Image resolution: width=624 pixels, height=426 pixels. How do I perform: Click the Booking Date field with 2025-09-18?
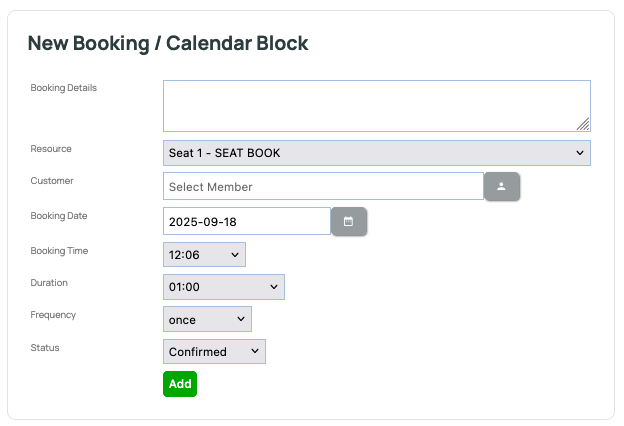[246, 221]
